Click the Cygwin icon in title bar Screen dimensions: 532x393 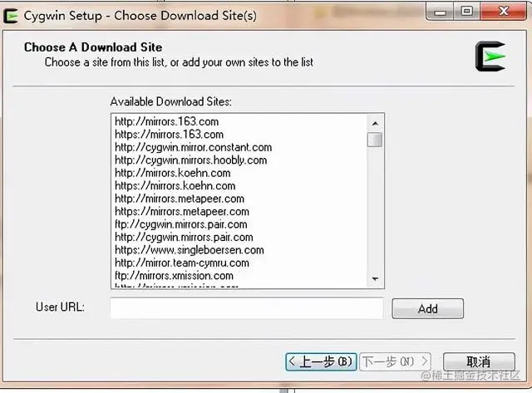pyautogui.click(x=11, y=16)
